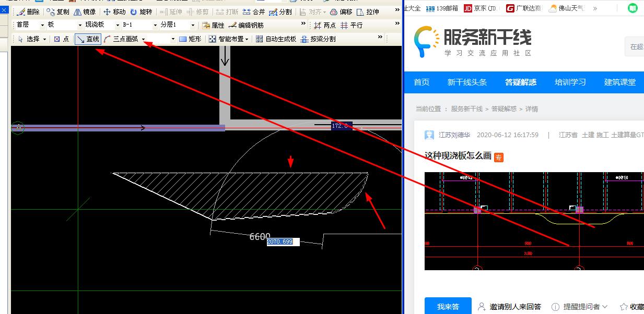The height and width of the screenshot is (314, 644).
Task: Open 首页 tab on the website
Action: [421, 82]
